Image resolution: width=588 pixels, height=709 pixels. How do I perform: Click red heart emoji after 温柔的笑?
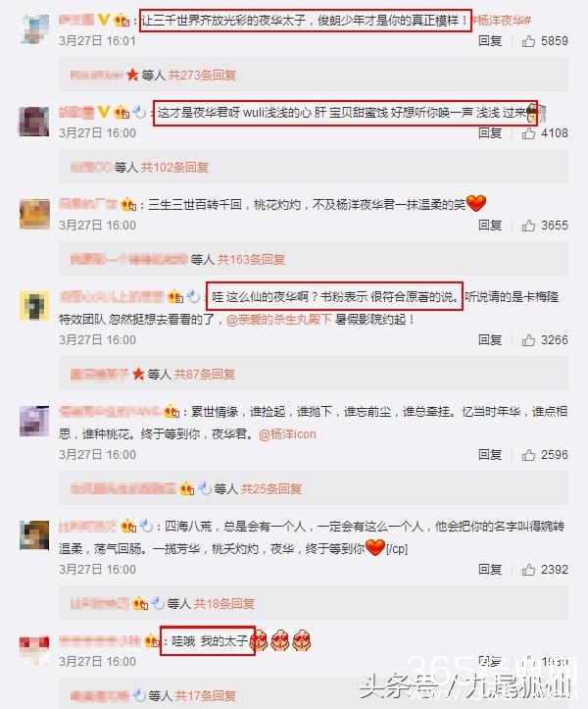point(476,203)
